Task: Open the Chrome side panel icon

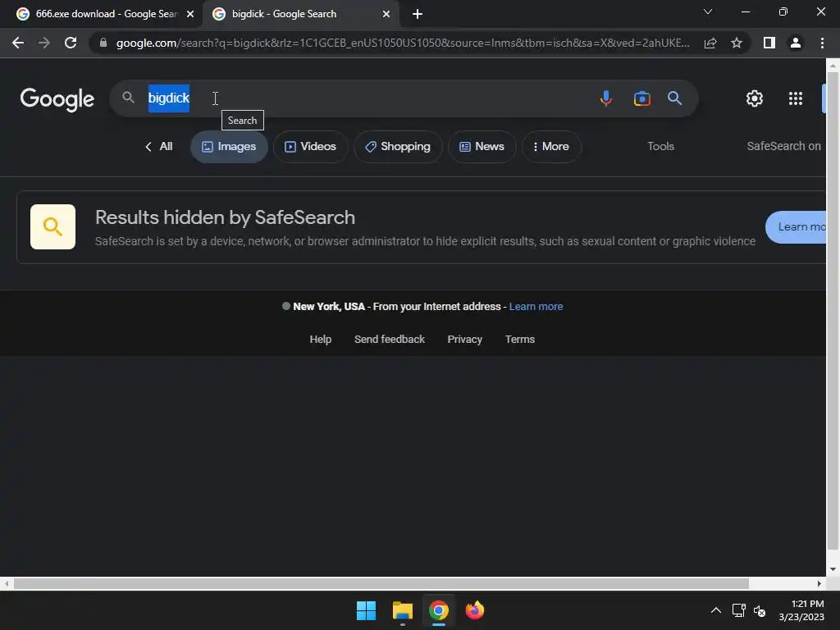Action: (x=769, y=43)
